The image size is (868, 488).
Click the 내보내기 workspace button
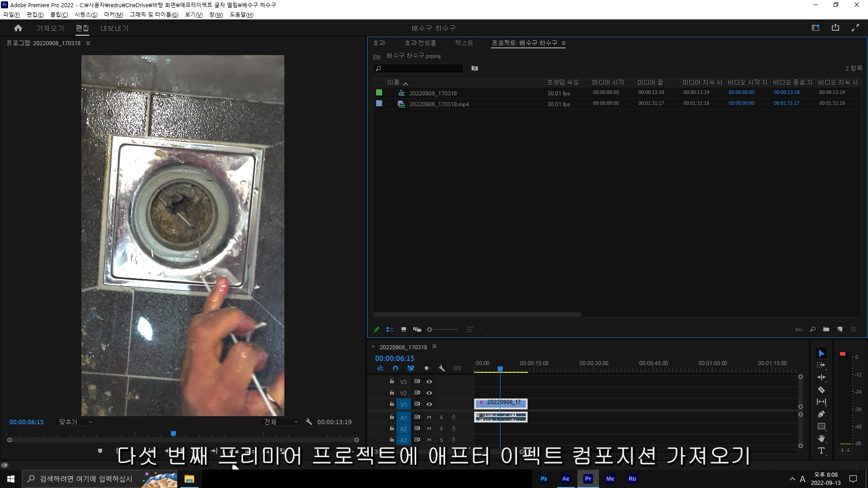(114, 28)
